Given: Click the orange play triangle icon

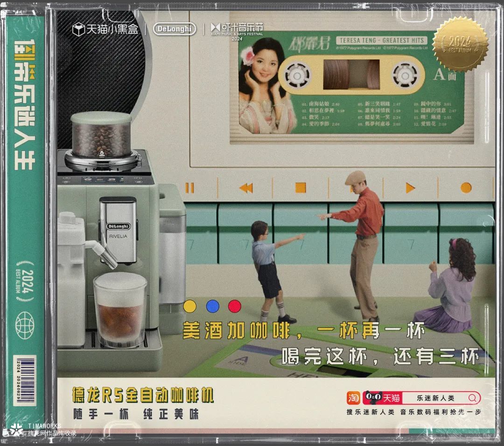Looking at the screenshot, I should tap(411, 188).
